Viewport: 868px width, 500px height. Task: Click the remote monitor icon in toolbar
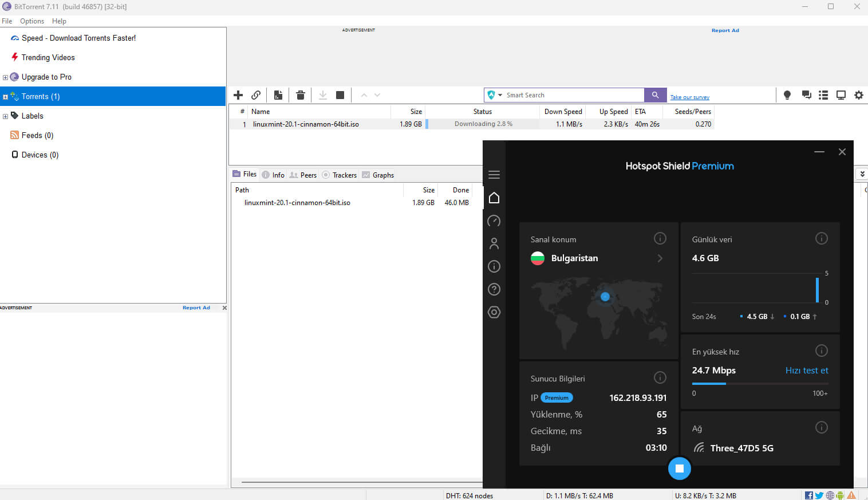click(x=841, y=95)
